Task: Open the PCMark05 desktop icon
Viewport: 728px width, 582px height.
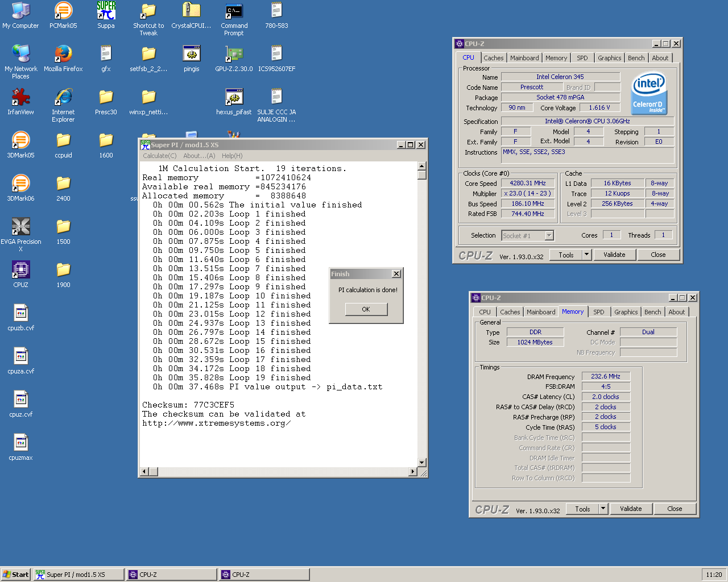Action: pyautogui.click(x=63, y=15)
